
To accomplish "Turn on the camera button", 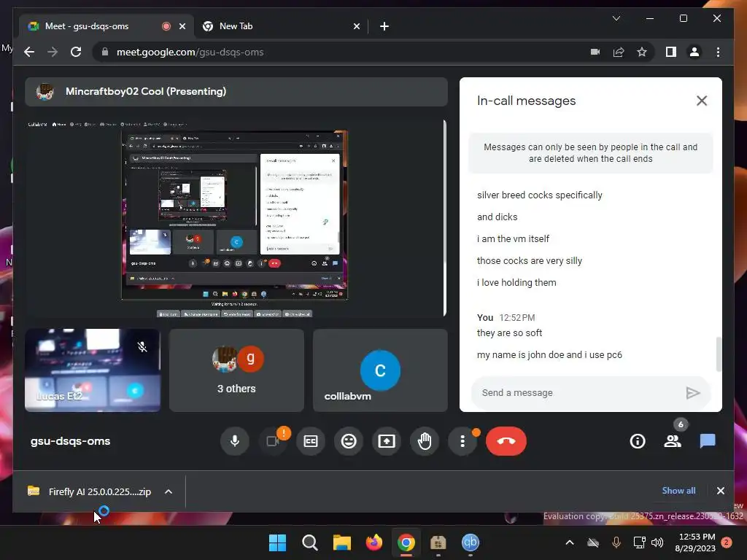I will click(x=273, y=441).
